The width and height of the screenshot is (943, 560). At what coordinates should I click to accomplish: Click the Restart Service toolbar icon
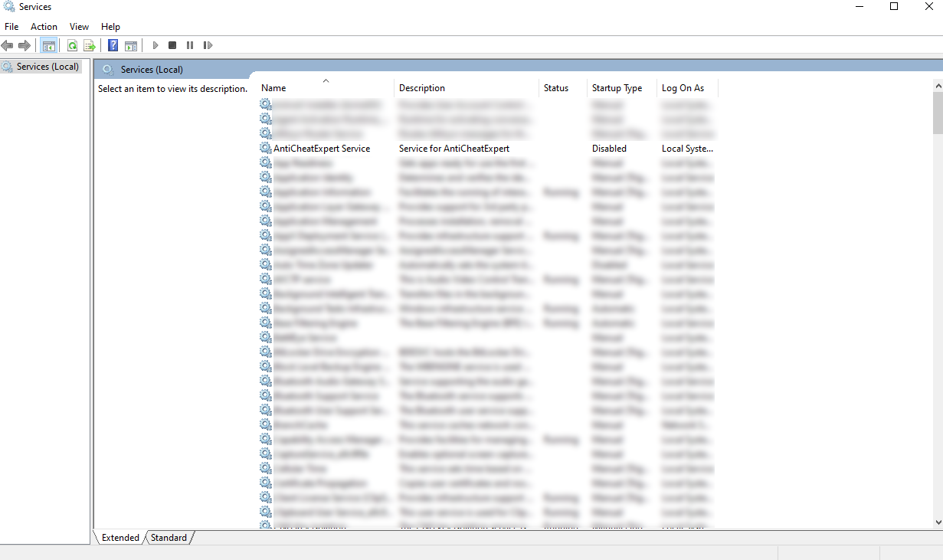pyautogui.click(x=208, y=46)
